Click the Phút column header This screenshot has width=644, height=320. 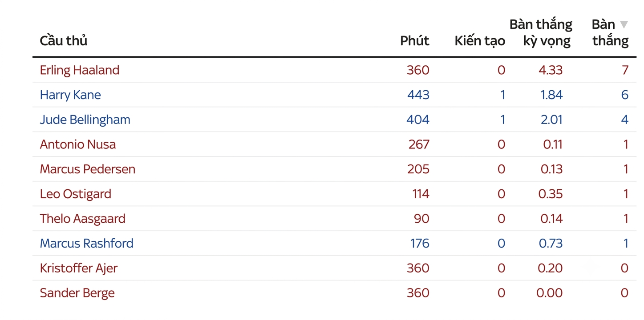pyautogui.click(x=415, y=41)
